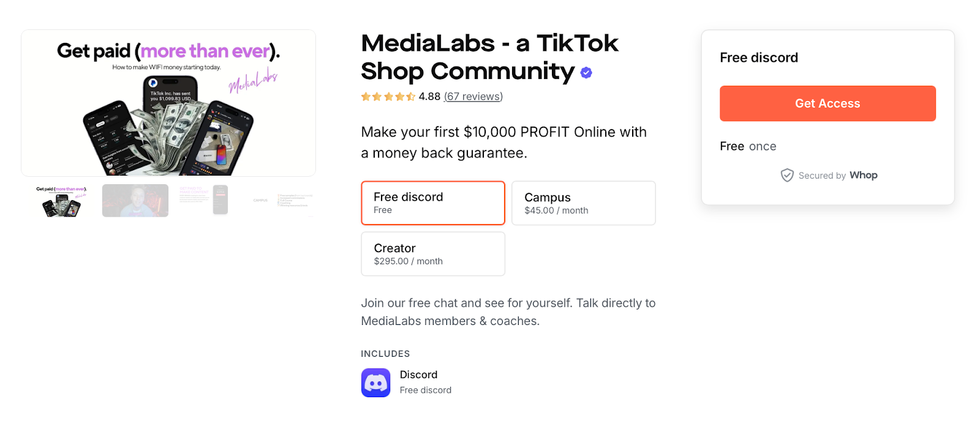Select the video thumbnail with red lighting
980x440 pixels.
(135, 200)
